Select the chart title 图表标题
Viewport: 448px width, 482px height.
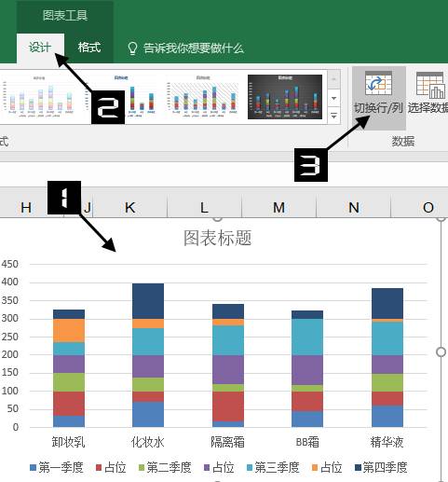coord(217,238)
